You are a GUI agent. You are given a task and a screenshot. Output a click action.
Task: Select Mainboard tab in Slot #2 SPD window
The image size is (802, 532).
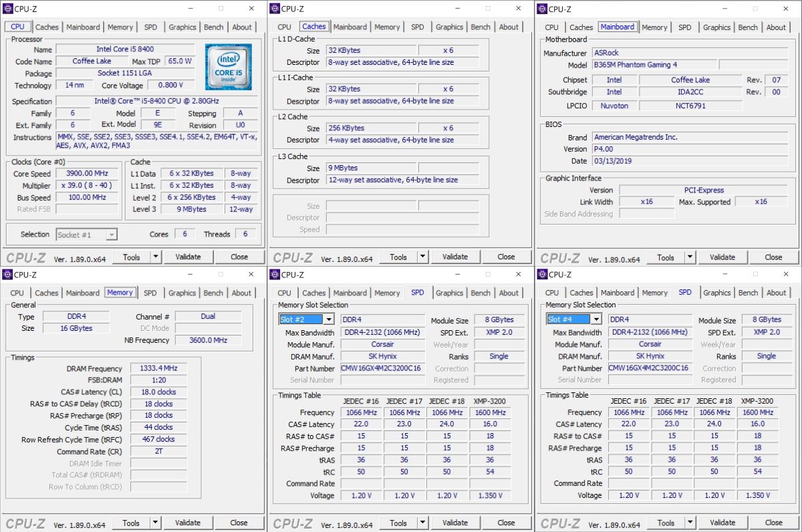coord(350,293)
